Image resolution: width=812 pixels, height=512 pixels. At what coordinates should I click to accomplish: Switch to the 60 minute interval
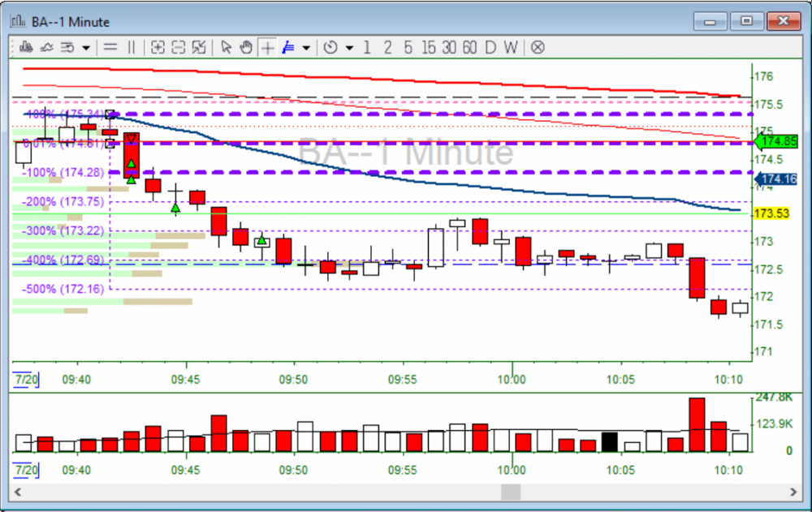[469, 47]
